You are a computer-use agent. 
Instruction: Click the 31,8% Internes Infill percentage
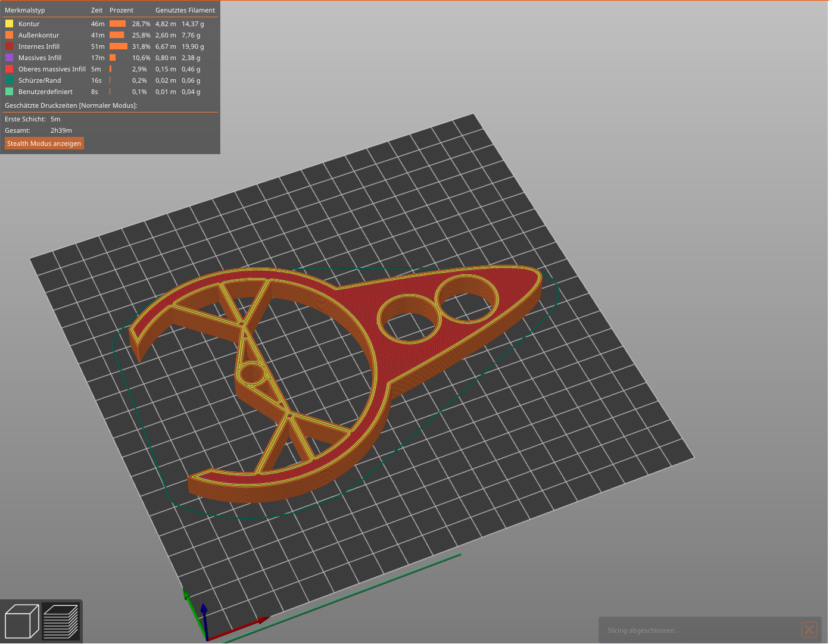141,46
